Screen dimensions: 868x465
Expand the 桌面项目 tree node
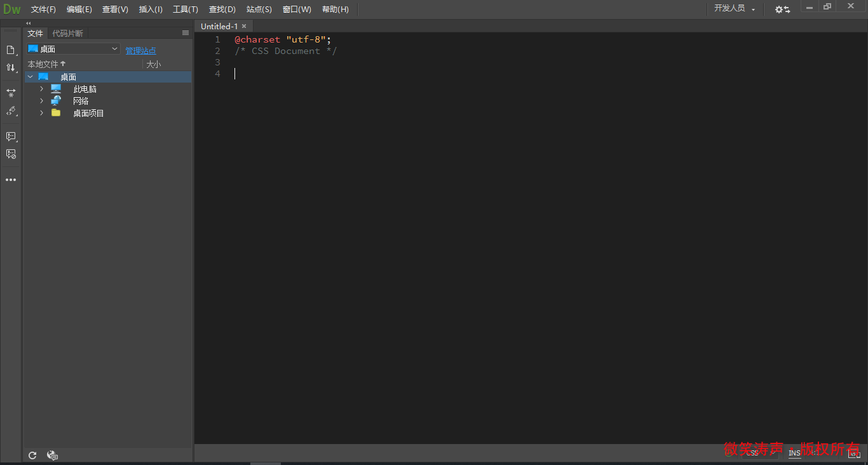point(42,113)
